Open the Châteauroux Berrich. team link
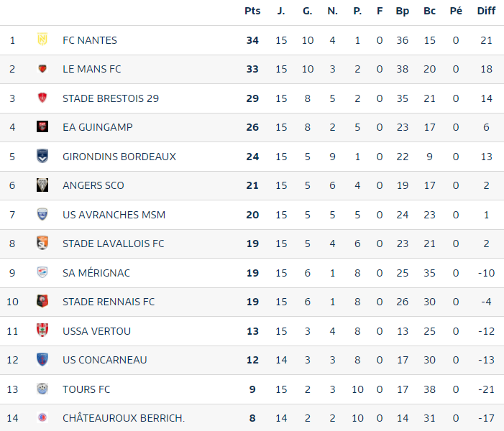The width and height of the screenshot is (504, 431). pyautogui.click(x=124, y=418)
